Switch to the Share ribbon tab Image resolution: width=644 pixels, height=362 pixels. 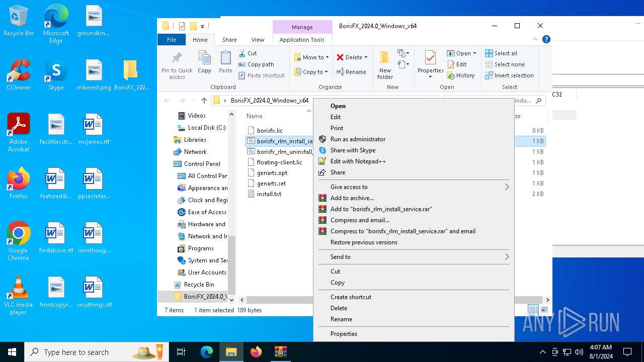coord(229,40)
